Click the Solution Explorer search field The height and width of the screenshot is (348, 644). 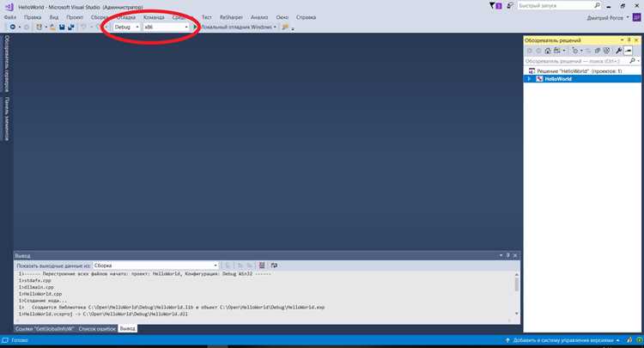click(576, 61)
